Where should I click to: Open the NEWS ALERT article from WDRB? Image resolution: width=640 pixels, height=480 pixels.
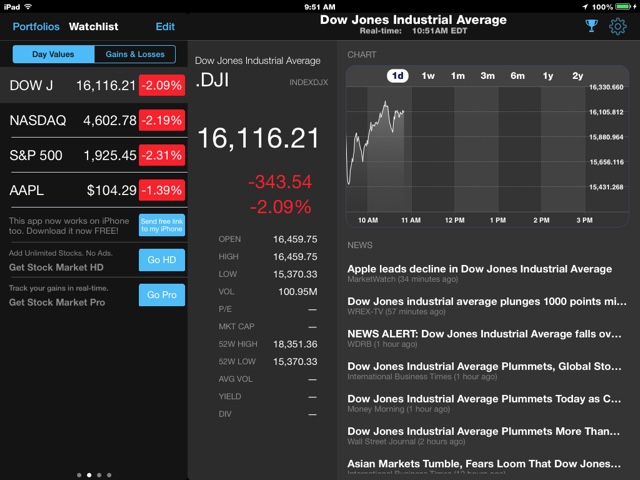pyautogui.click(x=484, y=338)
